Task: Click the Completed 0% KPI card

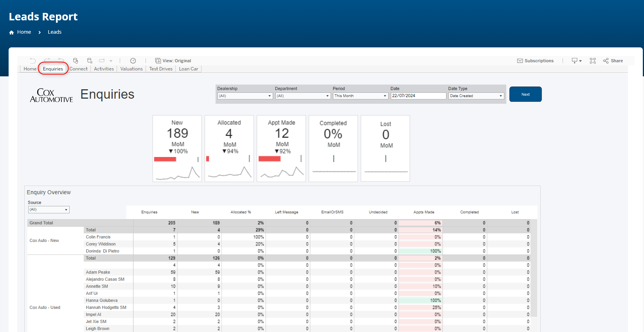Action: [x=333, y=148]
